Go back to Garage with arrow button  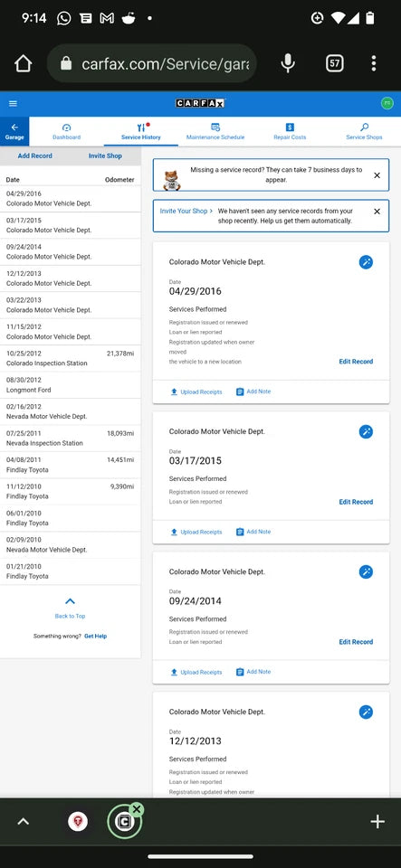point(14,131)
